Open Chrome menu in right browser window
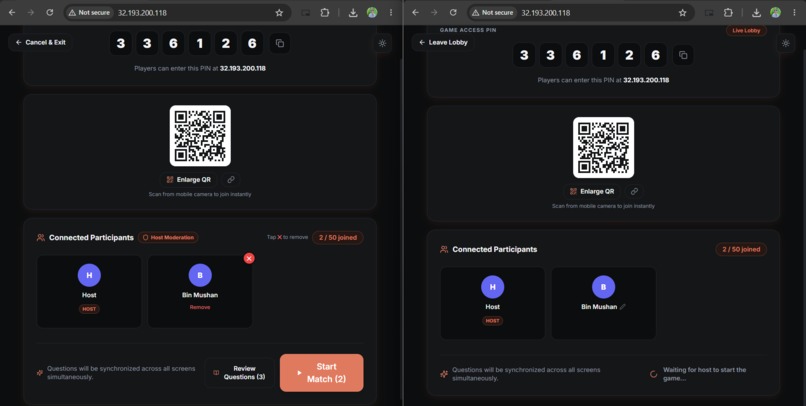 (795, 13)
